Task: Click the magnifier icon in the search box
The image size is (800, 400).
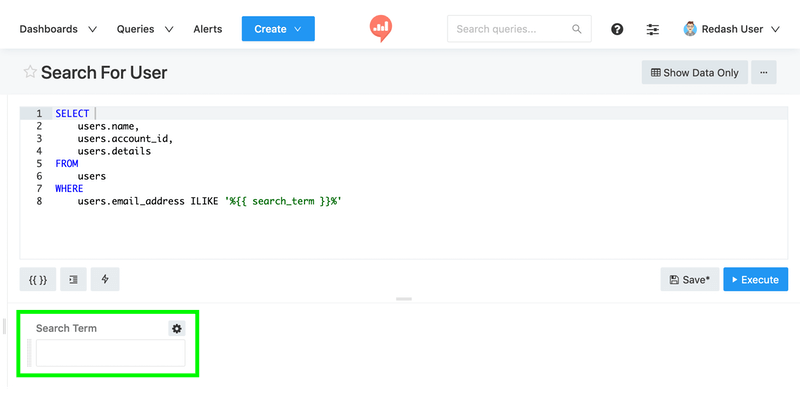Action: [x=577, y=30]
